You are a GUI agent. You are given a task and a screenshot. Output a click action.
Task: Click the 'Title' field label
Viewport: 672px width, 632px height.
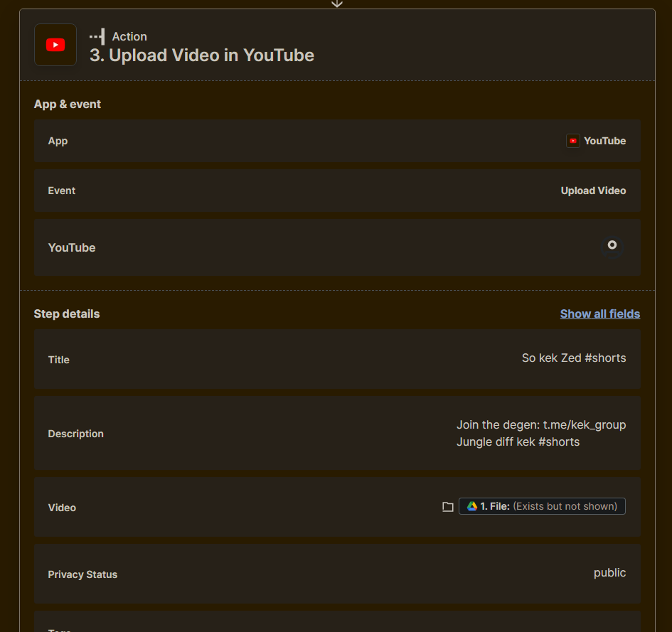[59, 360]
